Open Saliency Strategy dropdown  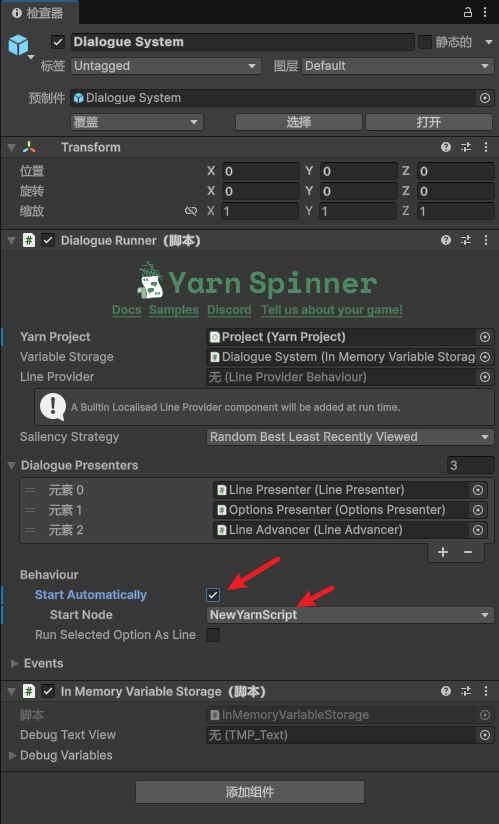coord(350,437)
